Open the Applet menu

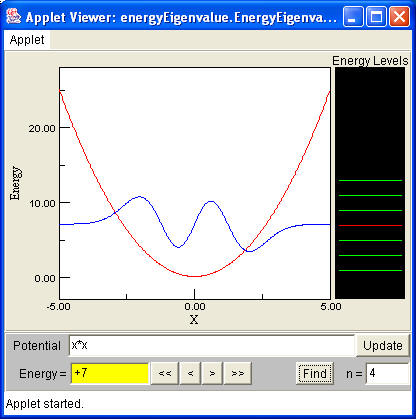click(27, 40)
